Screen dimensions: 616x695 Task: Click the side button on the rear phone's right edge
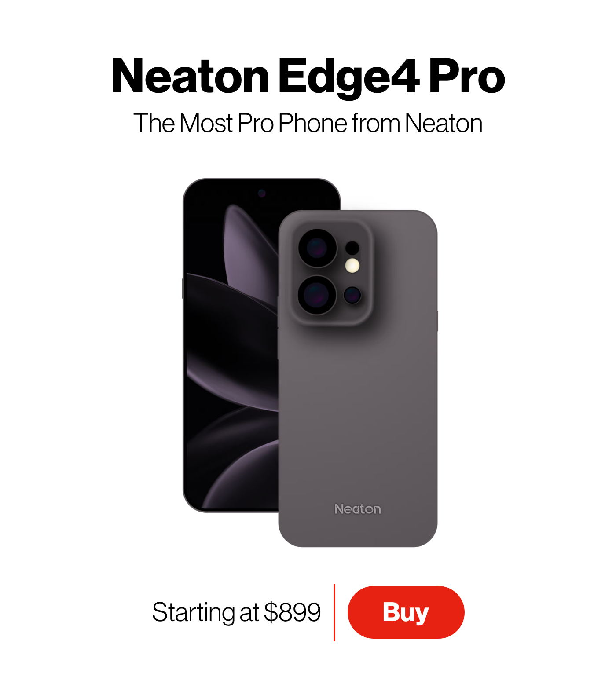pos(437,321)
